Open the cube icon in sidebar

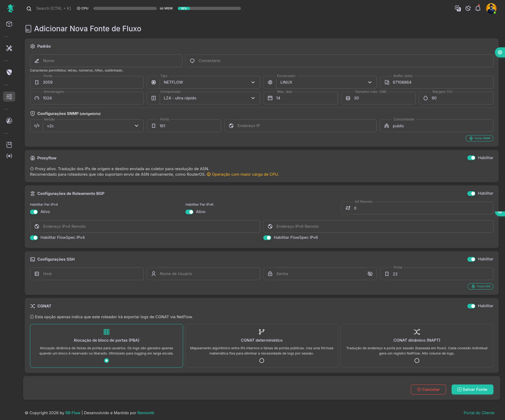tap(9, 24)
